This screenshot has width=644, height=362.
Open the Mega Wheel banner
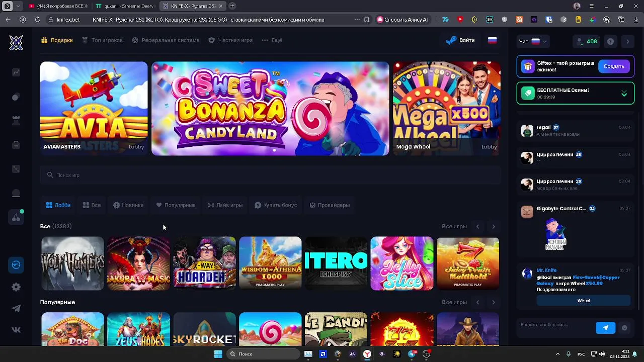(447, 108)
